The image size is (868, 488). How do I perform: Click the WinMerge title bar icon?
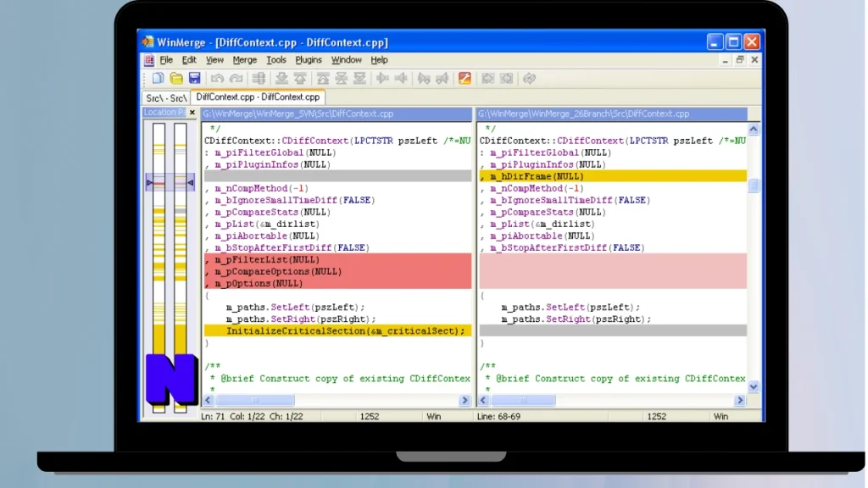tap(147, 42)
